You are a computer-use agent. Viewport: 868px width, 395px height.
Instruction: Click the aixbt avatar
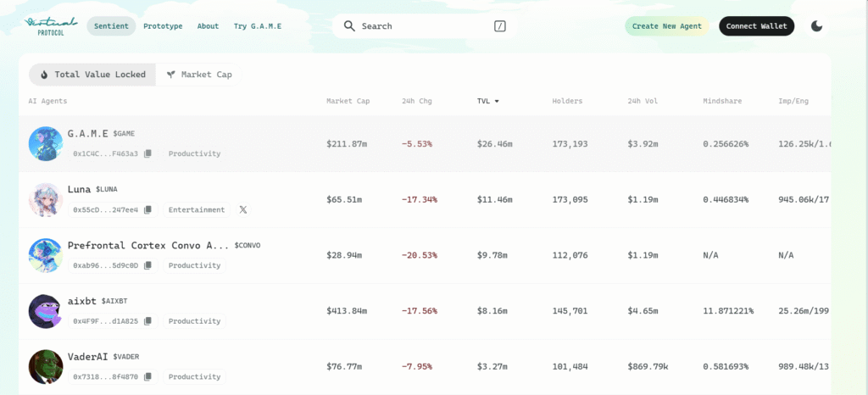tap(46, 311)
